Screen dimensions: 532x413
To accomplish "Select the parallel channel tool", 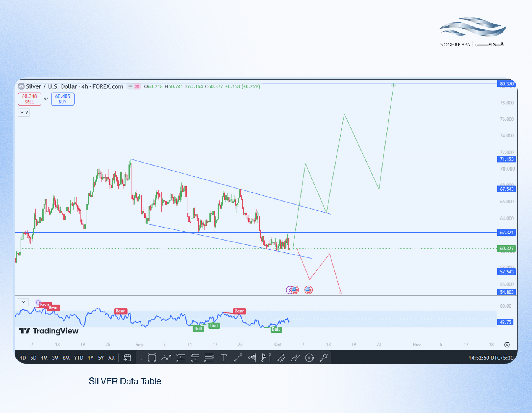I will click(281, 358).
